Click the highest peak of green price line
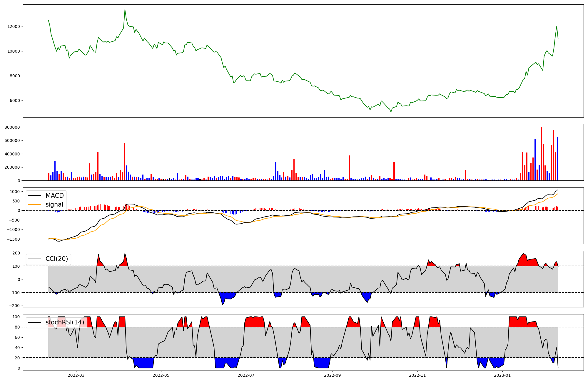Viewport: 588px width, 382px height. point(125,10)
